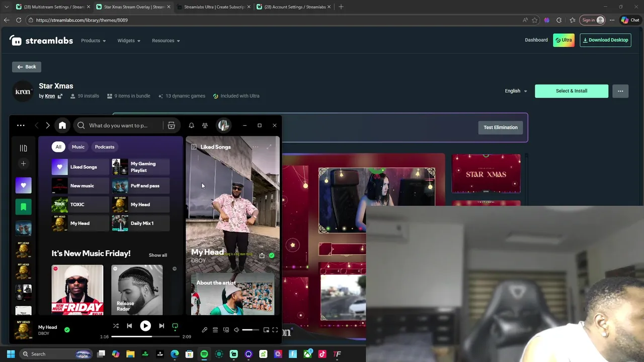Viewport: 644px width, 362px height.
Task: Toggle repeat in Spotify
Action: [175, 326]
